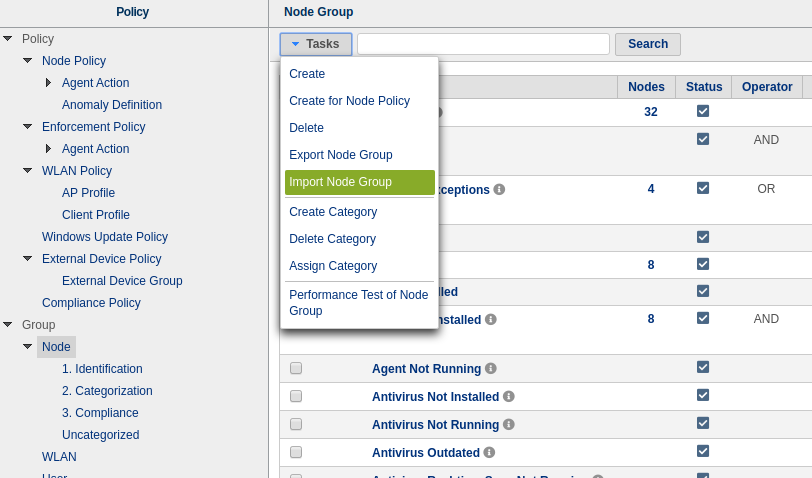The image size is (812, 478).
Task: Tick the Antivirus Not Installed checkbox
Action: click(x=296, y=397)
